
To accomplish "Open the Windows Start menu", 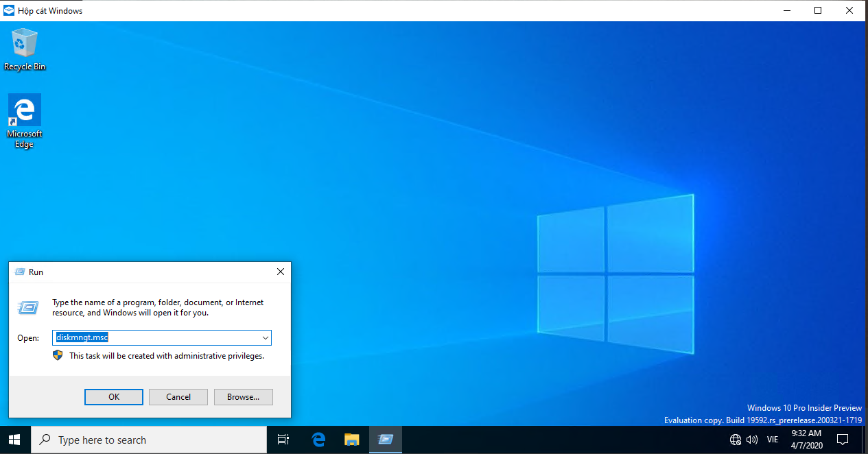I will click(x=14, y=440).
